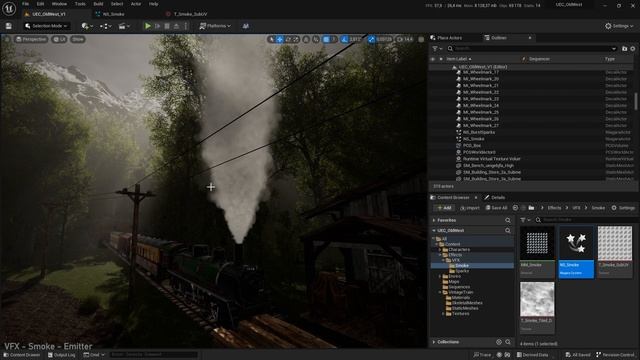The width and height of the screenshot is (640, 360).
Task: Switch to the NS_Smoke editor tab
Action: [113, 14]
